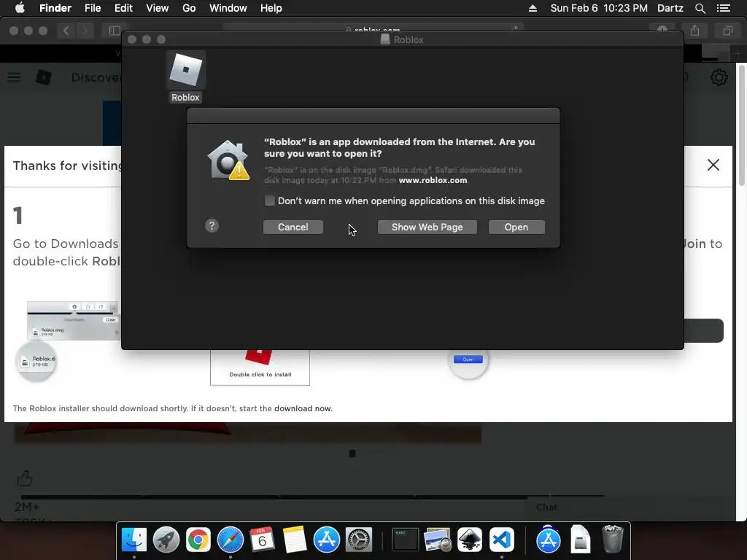Open the Help menu
The width and height of the screenshot is (747, 560).
point(271,8)
